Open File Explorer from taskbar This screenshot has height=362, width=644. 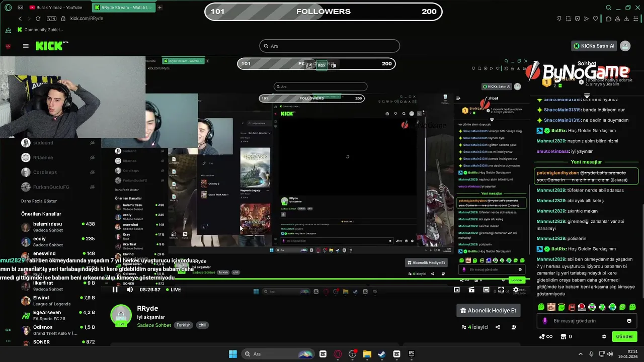pyautogui.click(x=367, y=354)
